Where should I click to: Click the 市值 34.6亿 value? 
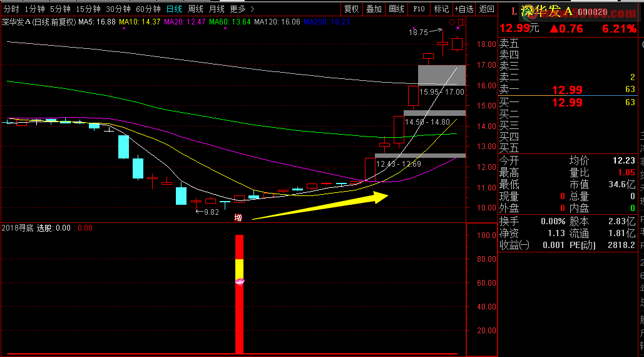(622, 185)
